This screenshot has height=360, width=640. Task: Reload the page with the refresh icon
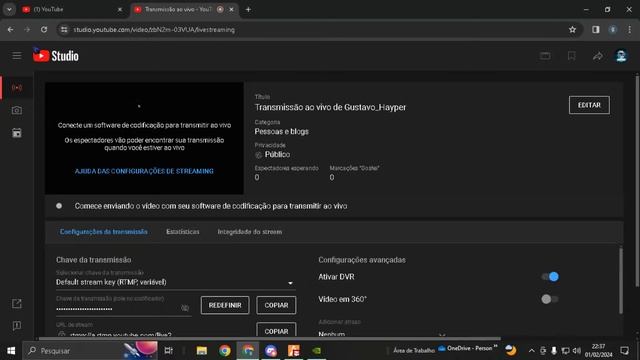(x=44, y=29)
